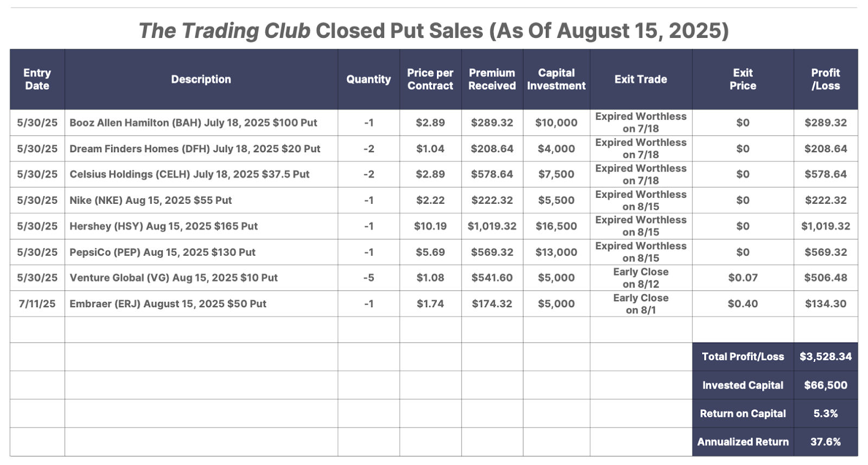868x465 pixels.
Task: Select the PepsiCo $13,000 capital investment cell
Action: point(556,252)
